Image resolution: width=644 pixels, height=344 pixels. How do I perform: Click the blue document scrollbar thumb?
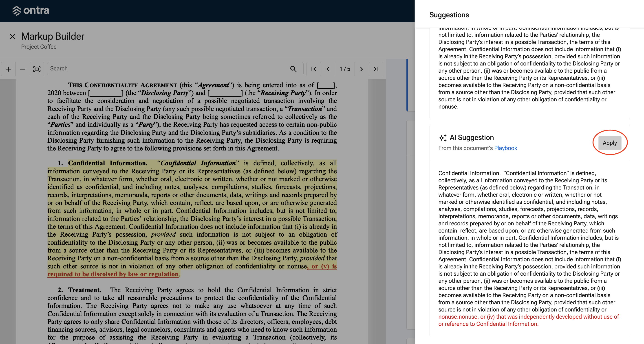pyautogui.click(x=407, y=85)
